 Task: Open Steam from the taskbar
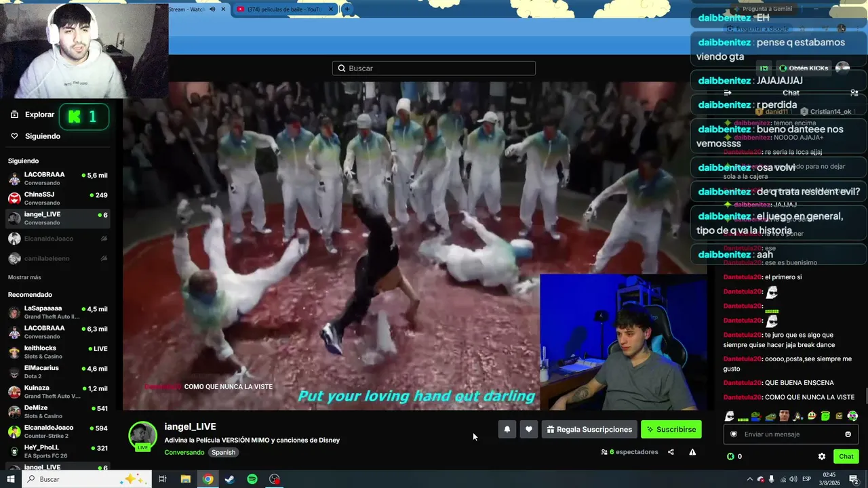pos(230,479)
